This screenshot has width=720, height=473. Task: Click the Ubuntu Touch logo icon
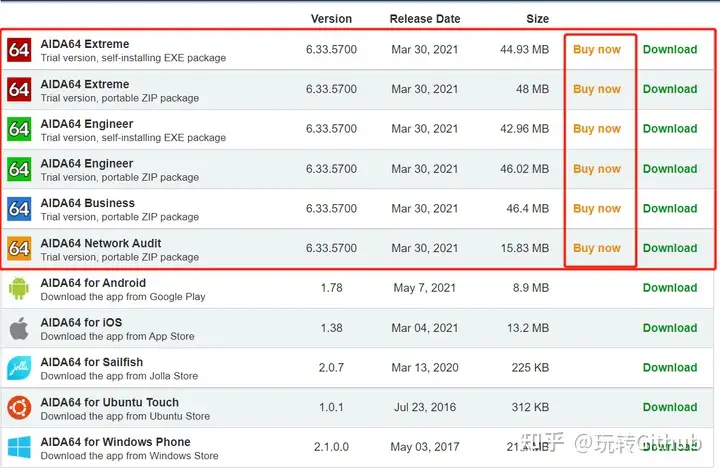(x=19, y=407)
